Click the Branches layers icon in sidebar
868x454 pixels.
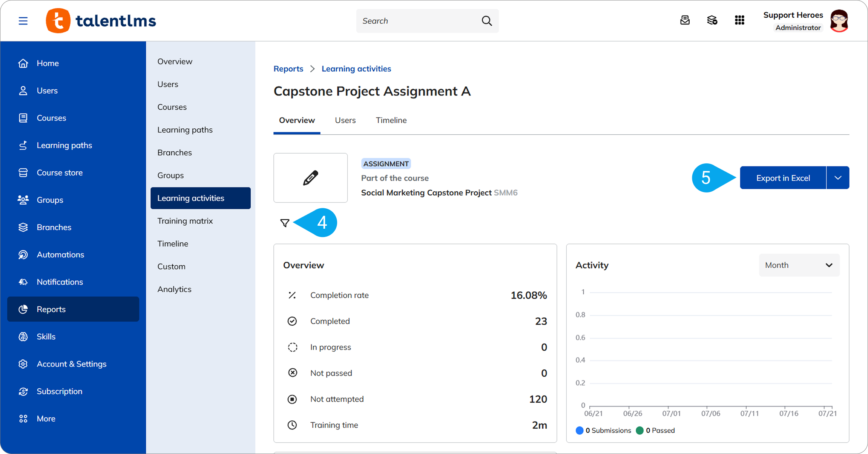(23, 227)
